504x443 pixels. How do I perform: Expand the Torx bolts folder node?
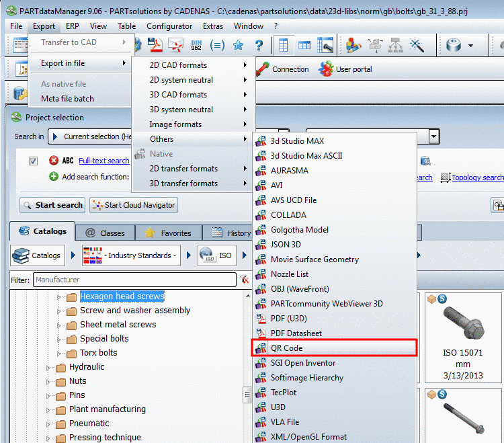pos(59,354)
